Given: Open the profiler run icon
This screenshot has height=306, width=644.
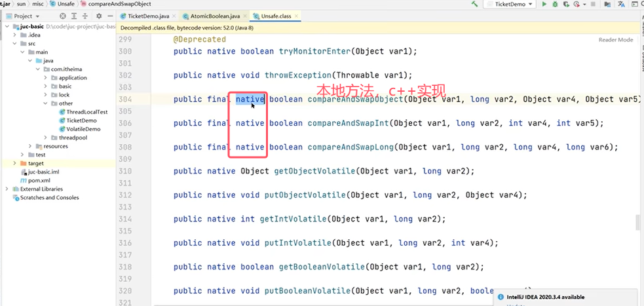Looking at the screenshot, I should tap(577, 4).
